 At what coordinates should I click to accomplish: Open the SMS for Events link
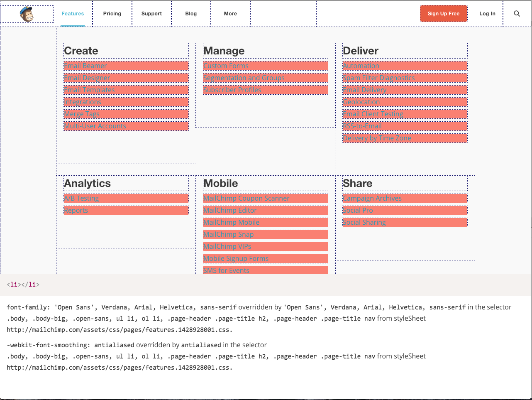tap(226, 270)
